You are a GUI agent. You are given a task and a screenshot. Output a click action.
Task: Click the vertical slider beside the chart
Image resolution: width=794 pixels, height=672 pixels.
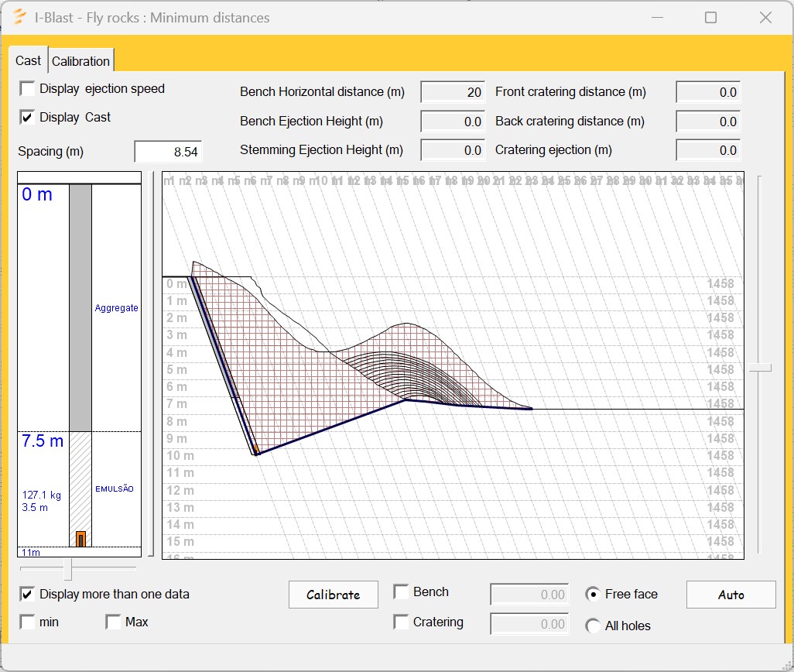759,369
